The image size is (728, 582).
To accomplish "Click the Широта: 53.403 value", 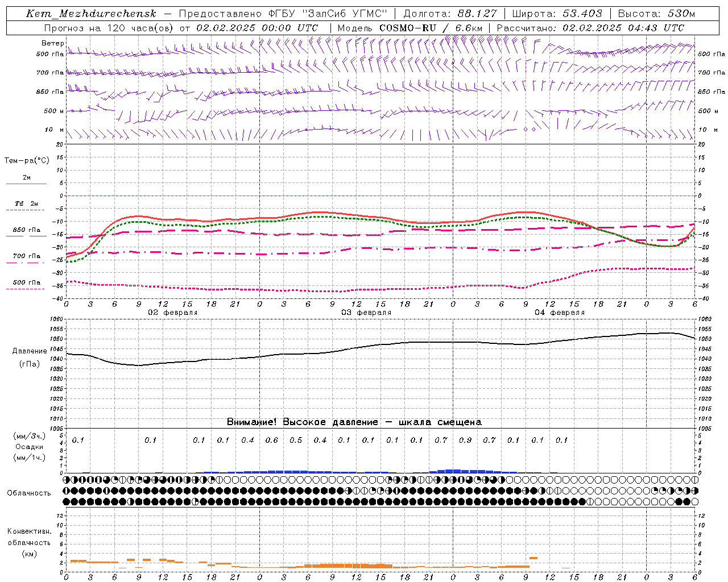I will click(x=557, y=14).
